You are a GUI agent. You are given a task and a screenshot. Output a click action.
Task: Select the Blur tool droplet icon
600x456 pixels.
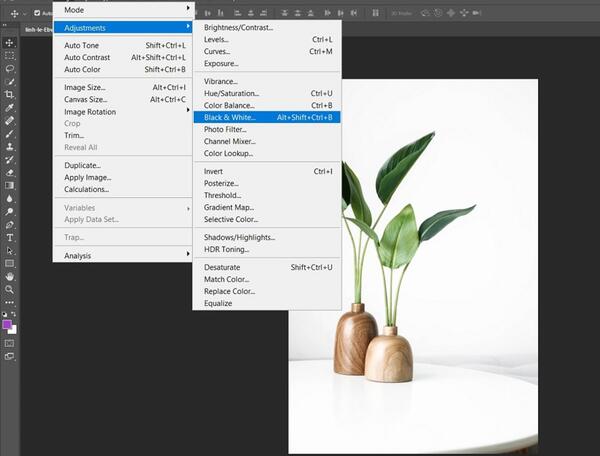tap(10, 199)
